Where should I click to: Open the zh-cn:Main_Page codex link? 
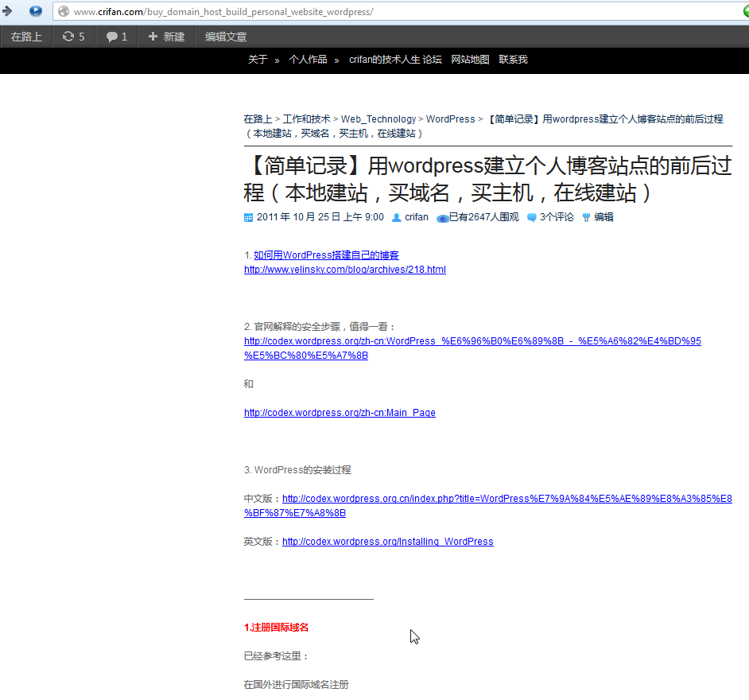coord(340,413)
